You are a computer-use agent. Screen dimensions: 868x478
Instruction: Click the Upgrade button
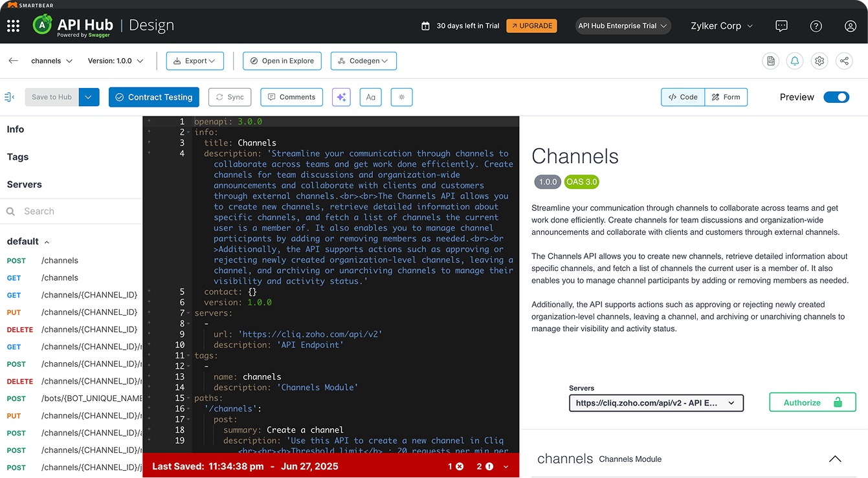coord(531,26)
